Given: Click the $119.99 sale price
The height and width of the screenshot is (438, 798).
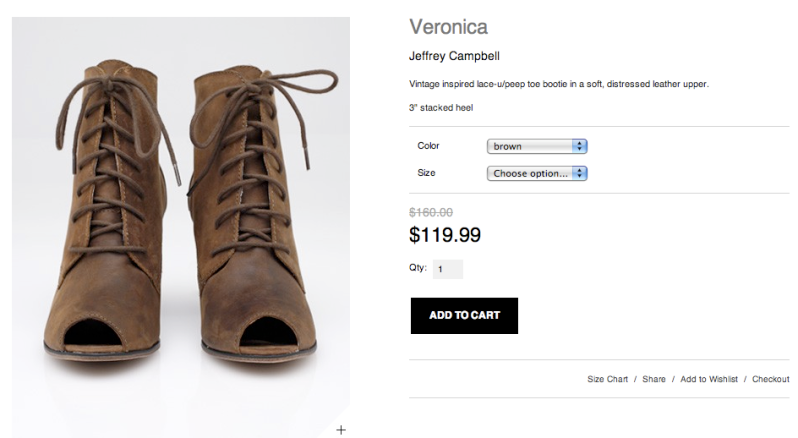Looking at the screenshot, I should tap(445, 235).
